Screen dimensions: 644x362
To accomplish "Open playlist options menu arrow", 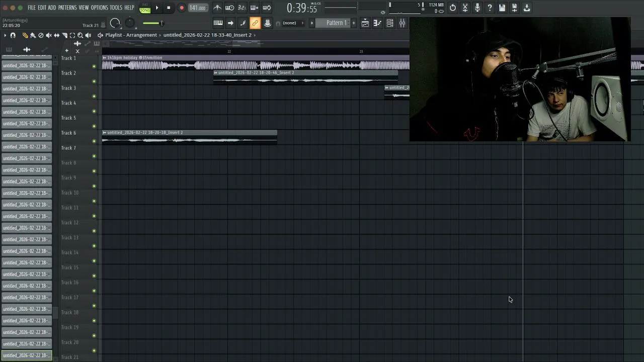I will pos(5,35).
